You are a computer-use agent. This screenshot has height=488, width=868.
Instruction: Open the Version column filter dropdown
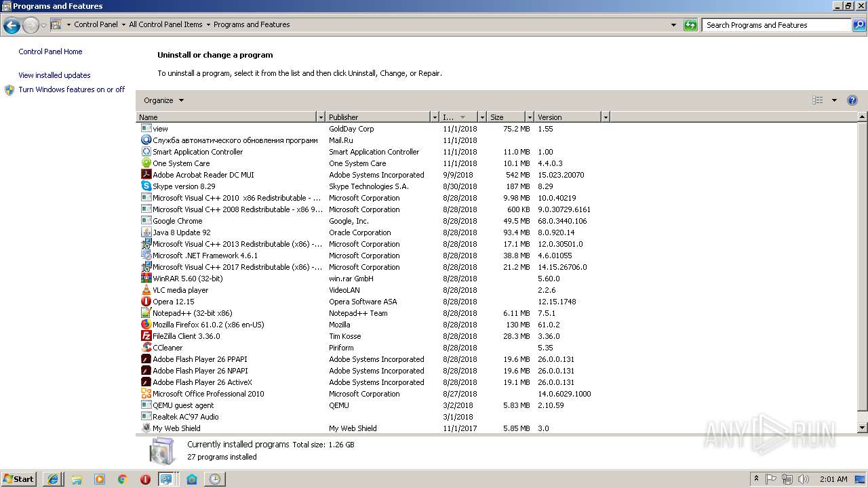point(606,117)
